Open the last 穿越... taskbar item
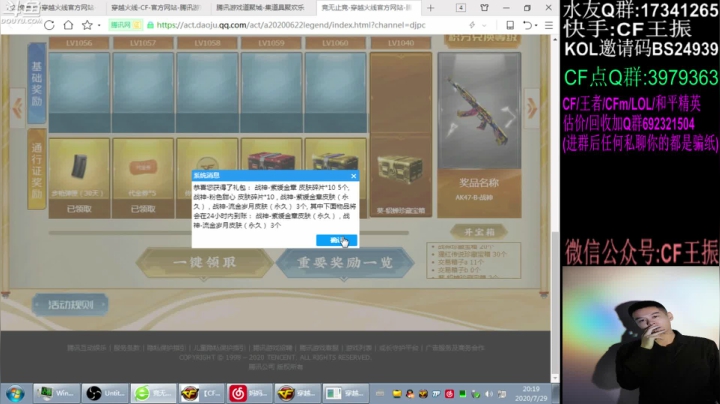This screenshot has width=720, height=404. pyautogui.click(x=346, y=393)
